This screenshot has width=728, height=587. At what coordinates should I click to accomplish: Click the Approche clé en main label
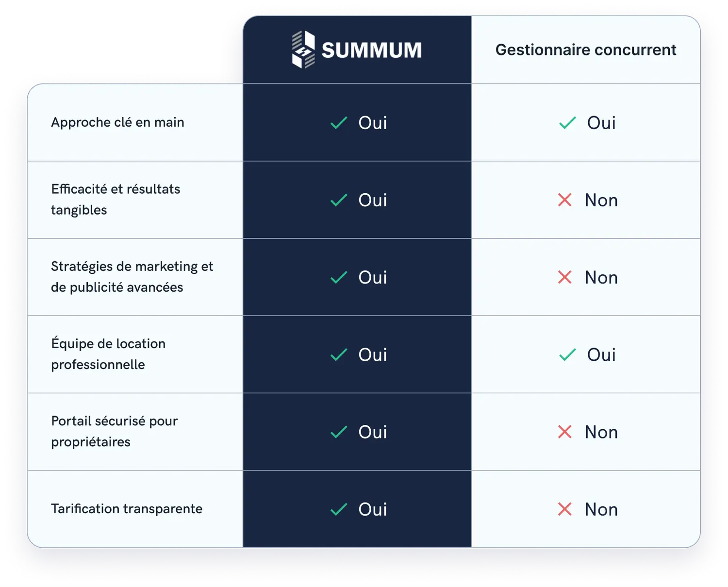pos(117,122)
